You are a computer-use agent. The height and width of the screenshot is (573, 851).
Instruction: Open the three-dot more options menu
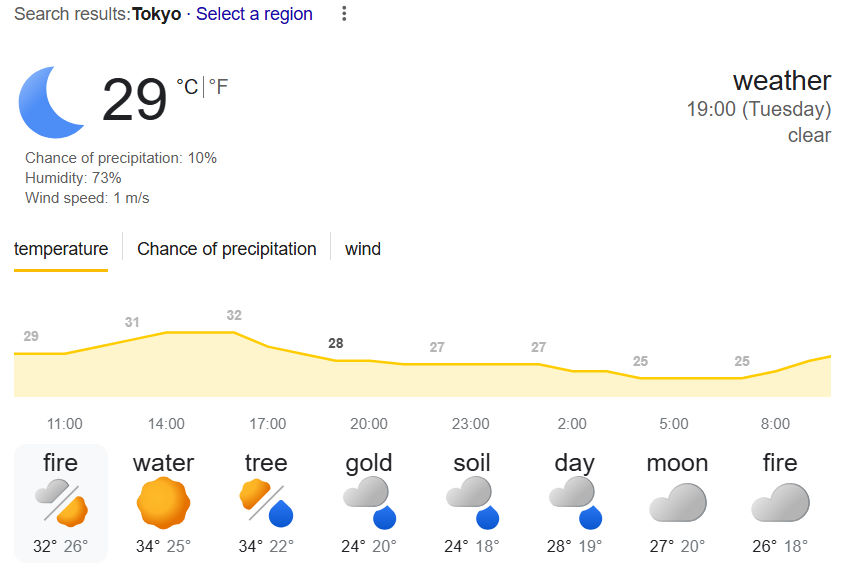point(345,14)
